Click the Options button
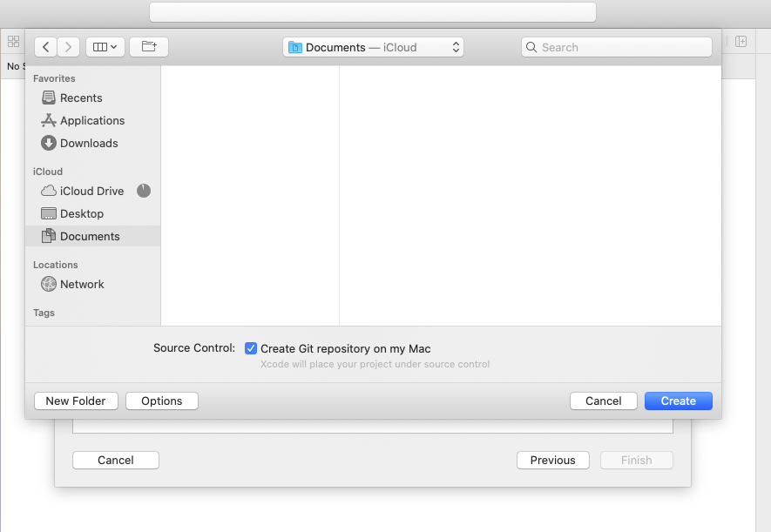Screen dimensions: 771x532 (162, 401)
